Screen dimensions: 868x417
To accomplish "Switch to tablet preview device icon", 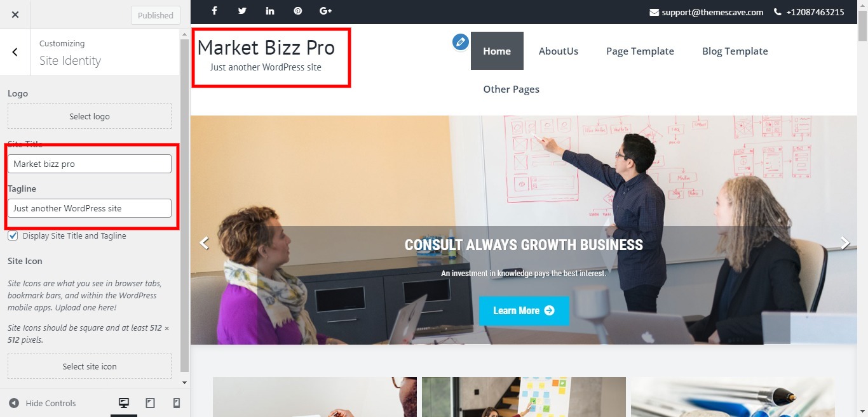I will tap(151, 403).
